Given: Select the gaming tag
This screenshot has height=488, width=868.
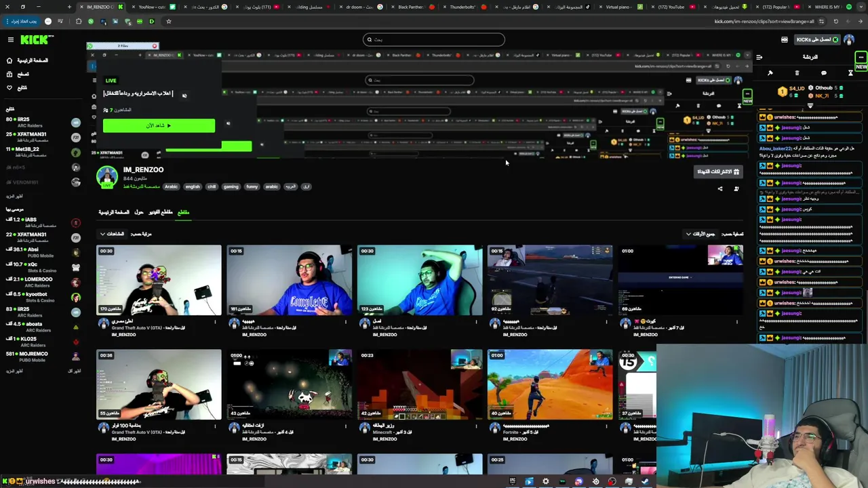Looking at the screenshot, I should 231,186.
